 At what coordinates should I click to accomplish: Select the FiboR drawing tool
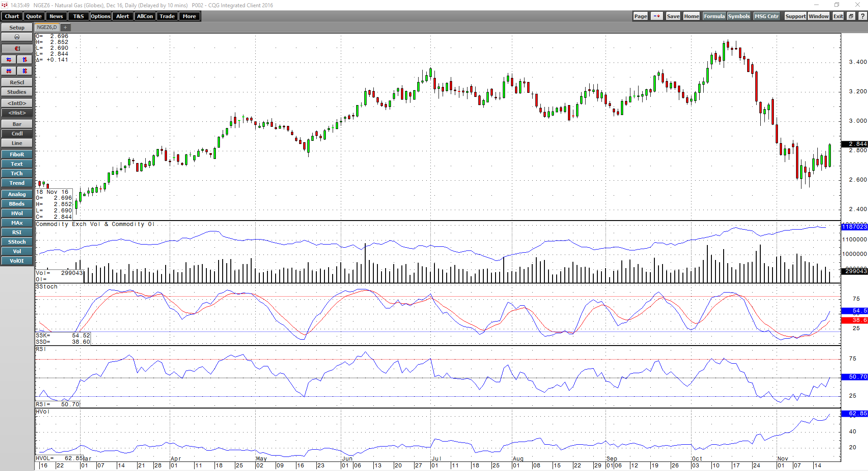click(x=17, y=154)
